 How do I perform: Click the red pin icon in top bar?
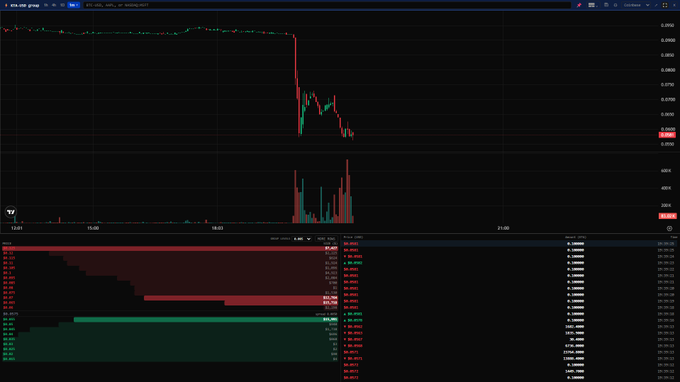579,5
